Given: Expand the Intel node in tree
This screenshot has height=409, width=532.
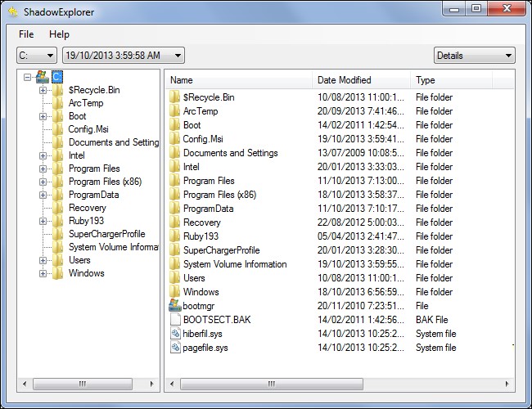Looking at the screenshot, I should tap(43, 155).
